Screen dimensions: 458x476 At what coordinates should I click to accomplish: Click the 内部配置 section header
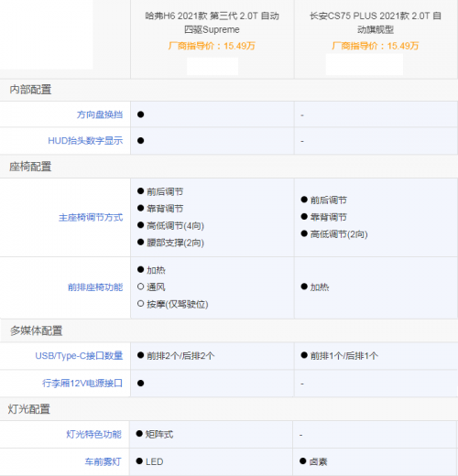point(30,90)
